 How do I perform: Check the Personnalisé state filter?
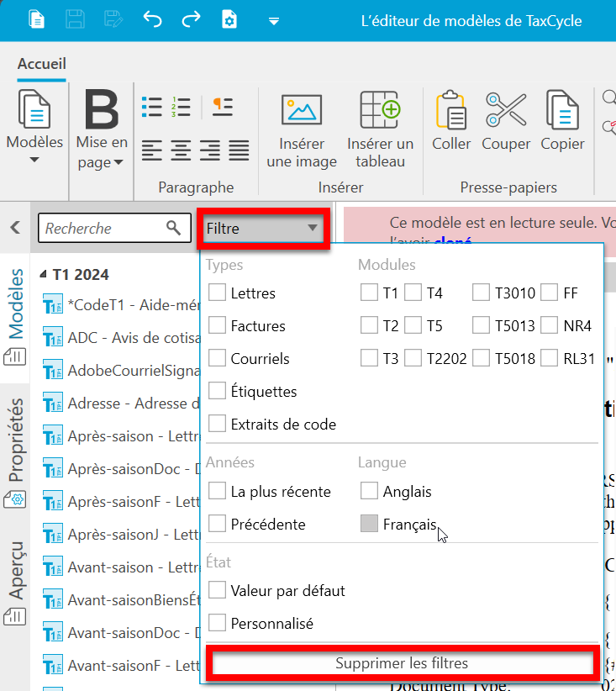pos(217,623)
